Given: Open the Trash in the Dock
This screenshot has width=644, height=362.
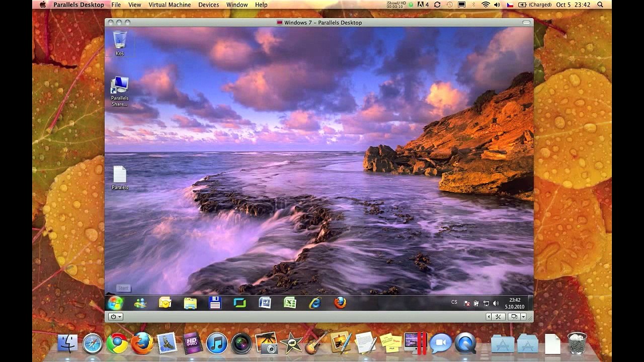Looking at the screenshot, I should (x=577, y=343).
